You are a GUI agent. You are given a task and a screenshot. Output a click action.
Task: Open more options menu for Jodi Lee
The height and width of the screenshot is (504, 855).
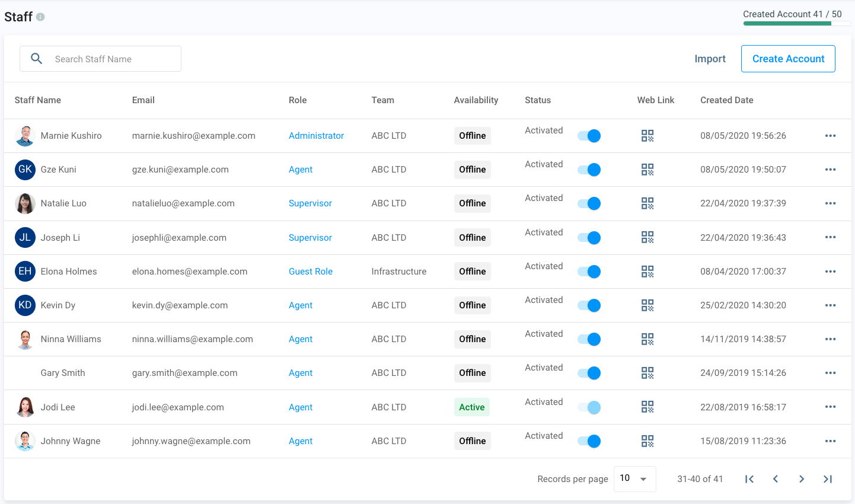click(830, 407)
